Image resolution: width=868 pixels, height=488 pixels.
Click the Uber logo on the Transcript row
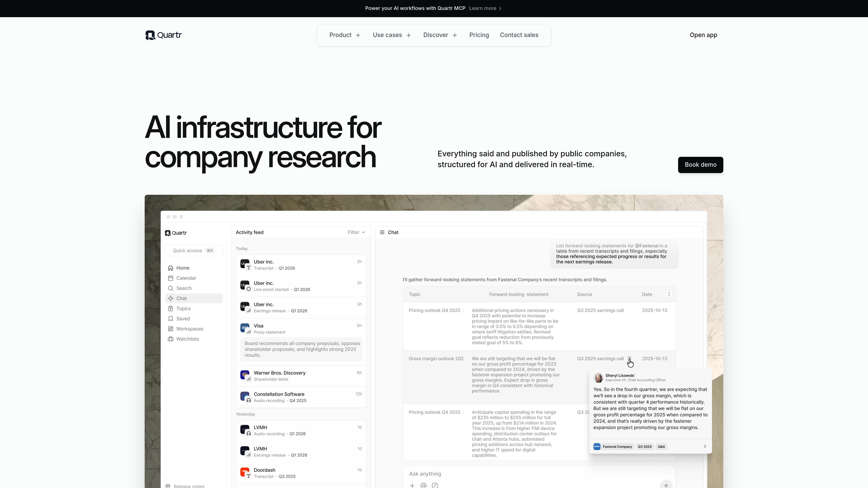pyautogui.click(x=245, y=264)
